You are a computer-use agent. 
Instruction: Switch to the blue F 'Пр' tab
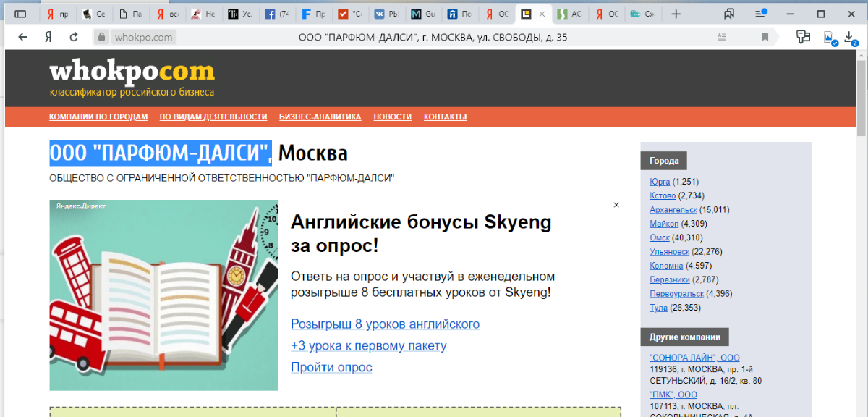click(x=313, y=14)
